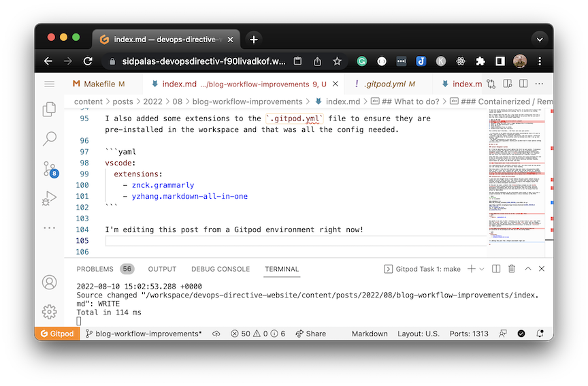Click the share page icon in address bar
Viewport: 588px width, 386px height.
317,61
